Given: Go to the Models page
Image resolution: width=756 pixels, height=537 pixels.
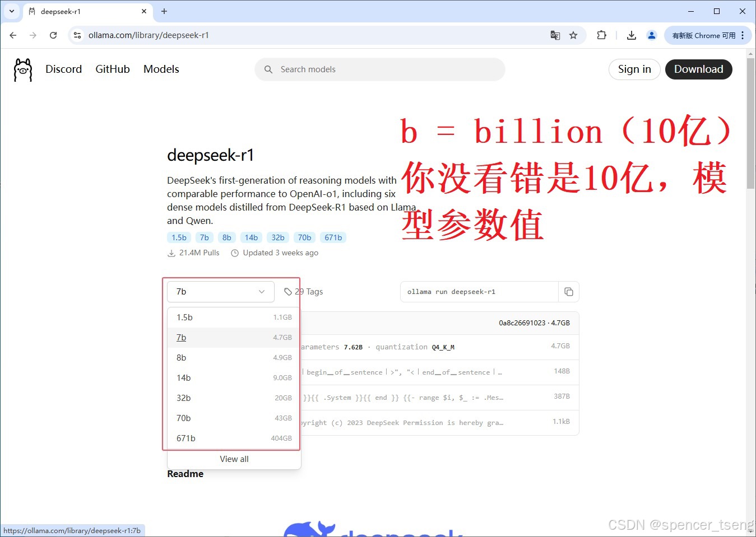Looking at the screenshot, I should 161,69.
